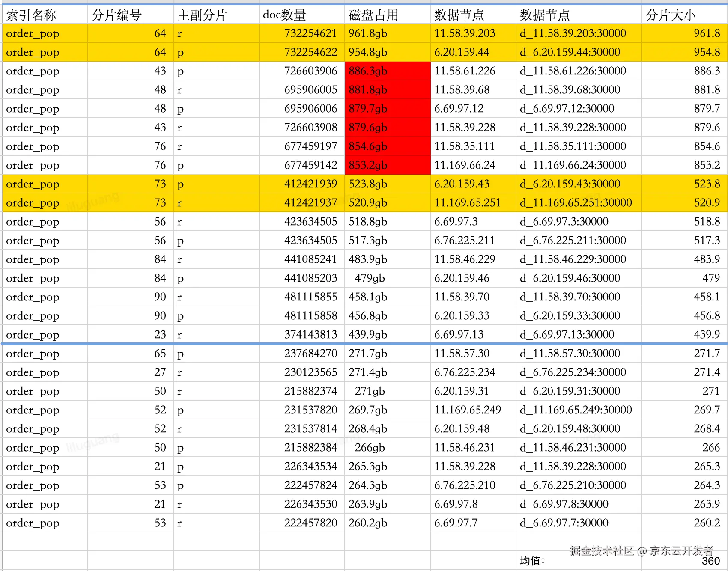This screenshot has width=728, height=571.
Task: Click the 222457820 doc count
Action: [302, 523]
